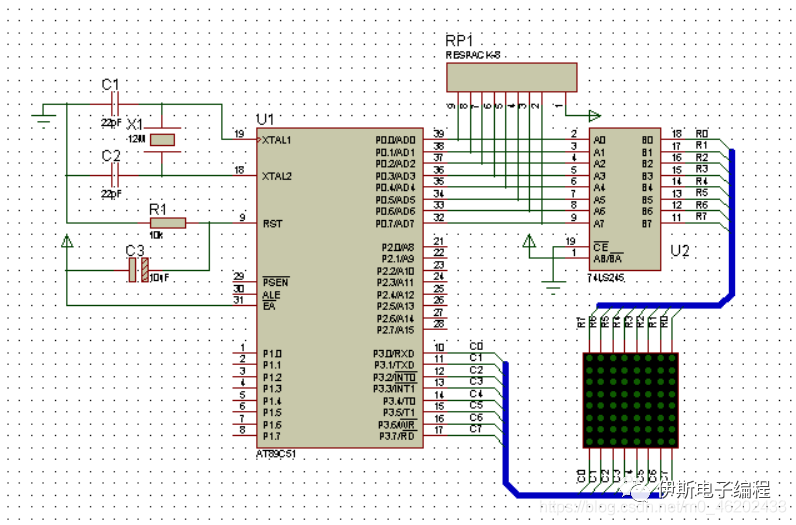Screen dimensions: 796x525
Task: Select the RP1 resistor pack body
Action: pyautogui.click(x=512, y=77)
